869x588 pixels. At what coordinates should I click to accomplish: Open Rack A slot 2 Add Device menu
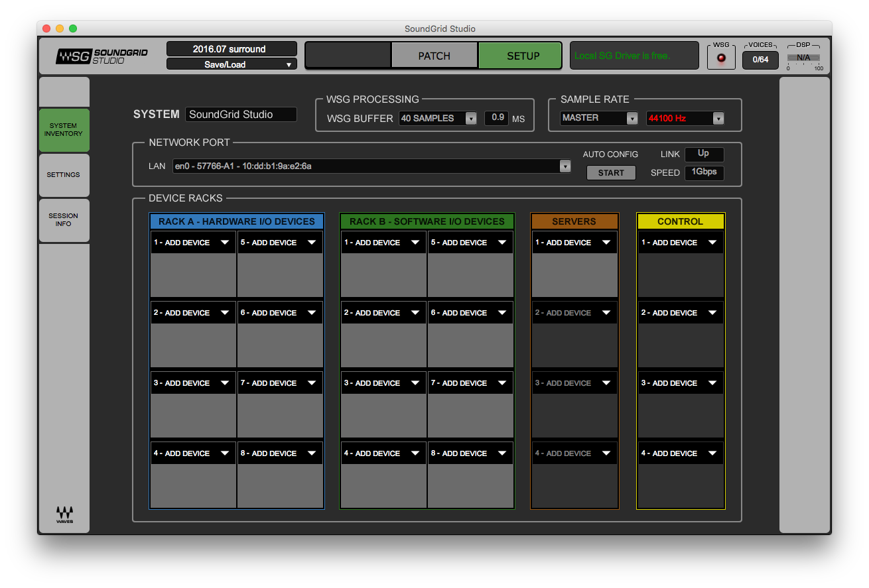point(193,313)
